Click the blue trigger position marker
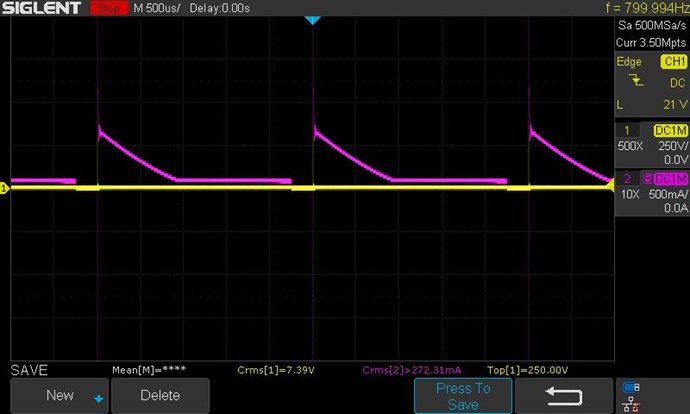Viewport: 690px width, 414px height. 312,20
